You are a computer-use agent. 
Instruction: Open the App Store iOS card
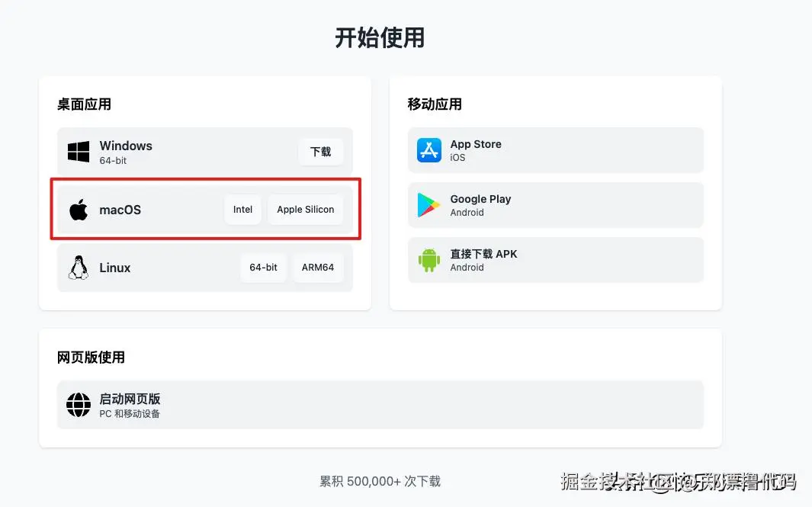pos(556,150)
